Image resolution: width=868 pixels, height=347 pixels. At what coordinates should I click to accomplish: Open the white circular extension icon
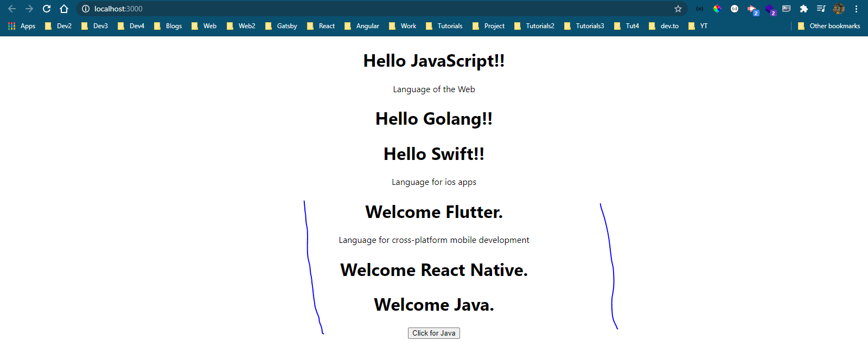click(735, 9)
